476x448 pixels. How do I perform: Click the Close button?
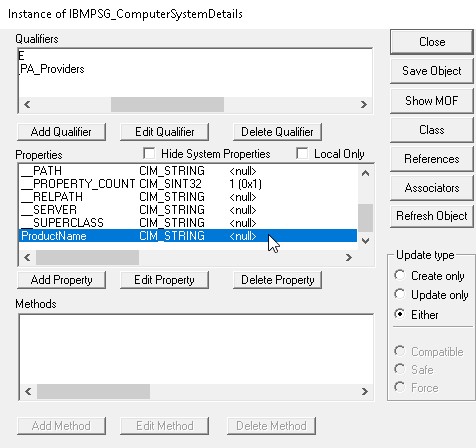[x=432, y=42]
